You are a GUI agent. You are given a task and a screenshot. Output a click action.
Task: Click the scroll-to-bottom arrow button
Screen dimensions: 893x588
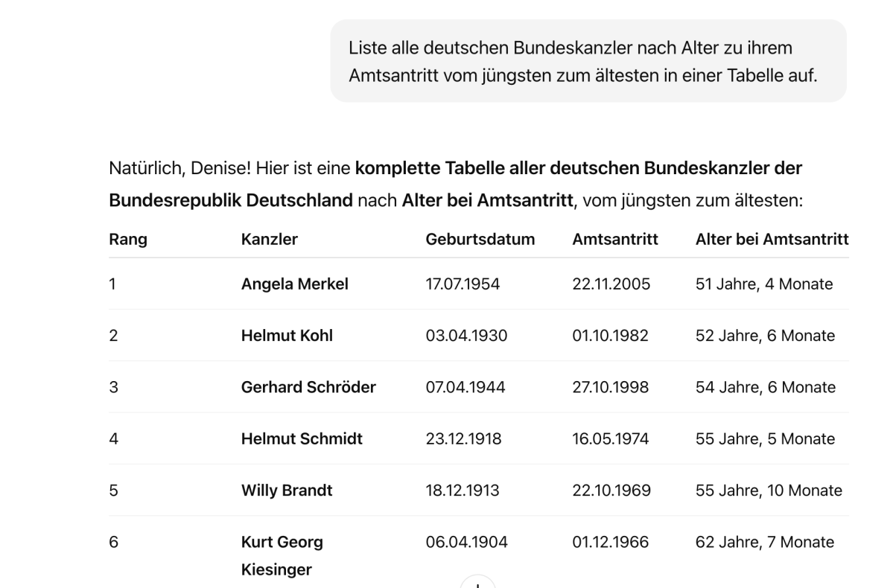pos(477,582)
